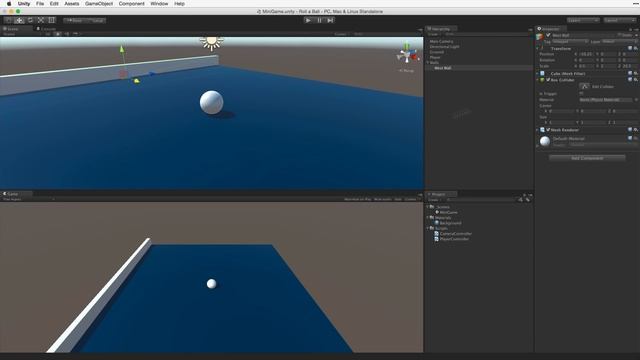Open the Edit menu
This screenshot has width=640, height=360.
[x=54, y=3]
